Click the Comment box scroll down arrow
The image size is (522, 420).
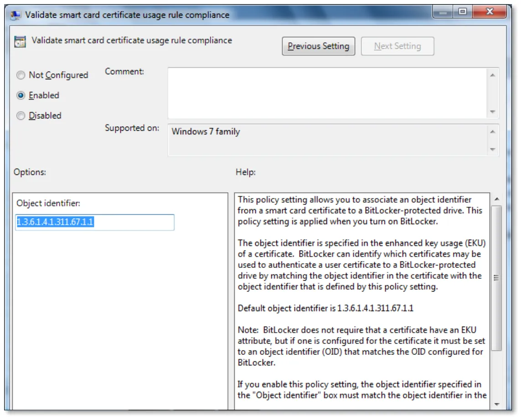coord(493,112)
